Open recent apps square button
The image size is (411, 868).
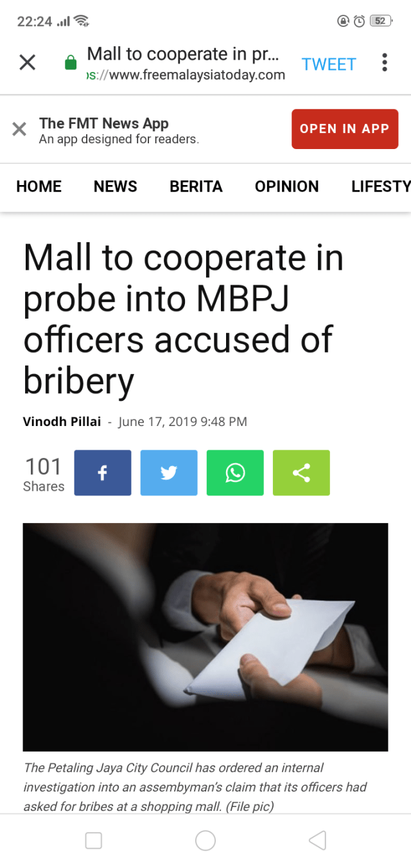(x=94, y=840)
